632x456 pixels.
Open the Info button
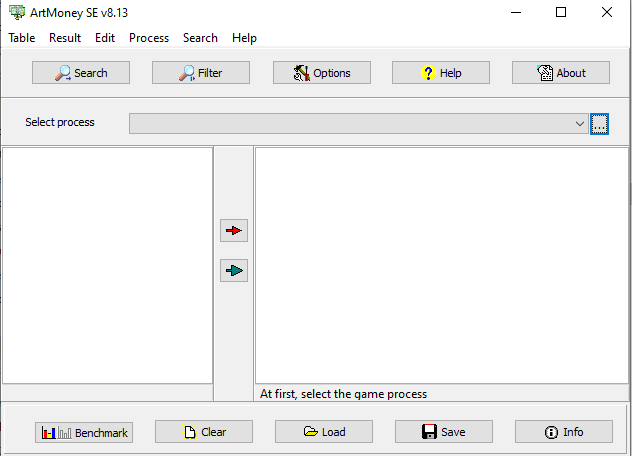564,432
